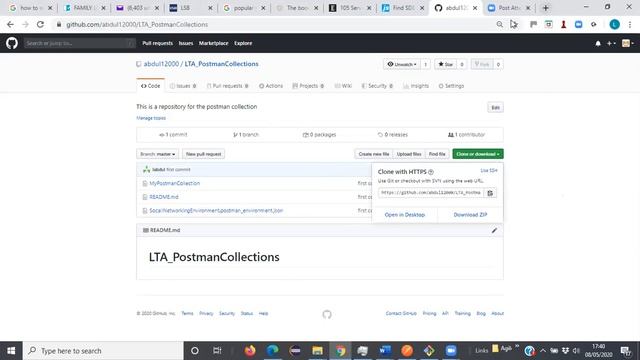Open the Branch: master dropdown

[x=157, y=154]
